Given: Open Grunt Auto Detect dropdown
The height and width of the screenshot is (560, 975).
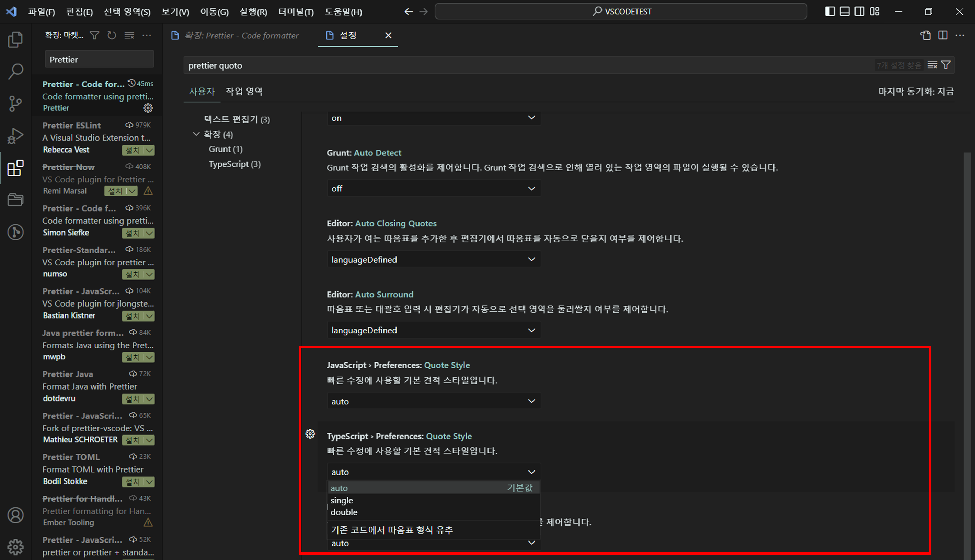Looking at the screenshot, I should click(x=433, y=189).
